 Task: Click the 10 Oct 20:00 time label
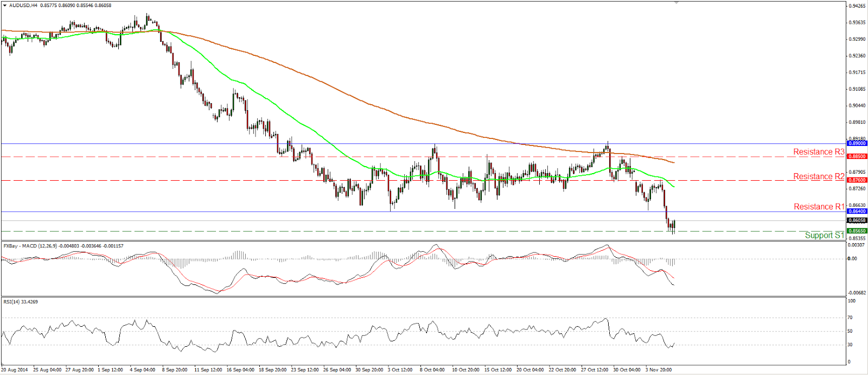[x=466, y=370]
